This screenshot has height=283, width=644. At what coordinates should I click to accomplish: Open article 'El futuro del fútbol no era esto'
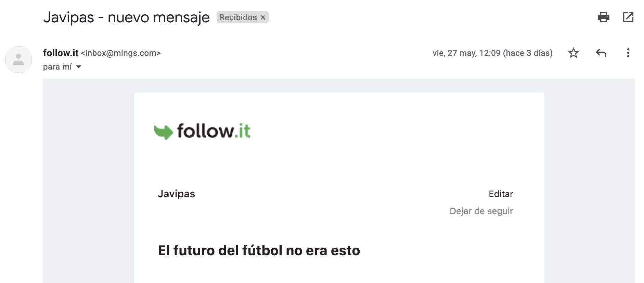click(259, 250)
